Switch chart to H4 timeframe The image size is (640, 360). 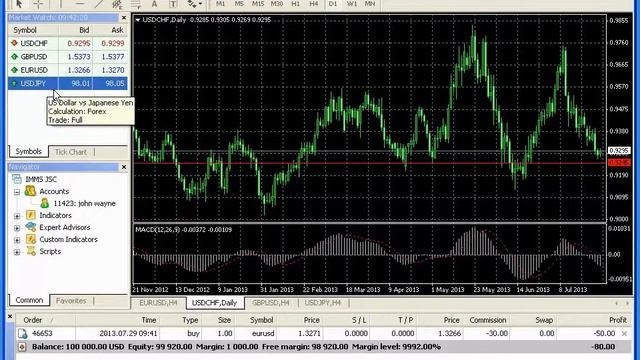click(x=313, y=4)
